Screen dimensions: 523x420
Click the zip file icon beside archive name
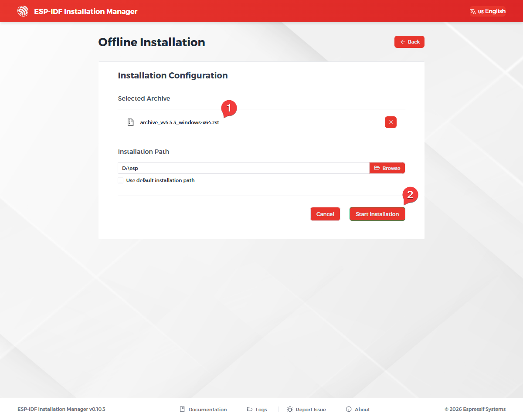pos(130,122)
